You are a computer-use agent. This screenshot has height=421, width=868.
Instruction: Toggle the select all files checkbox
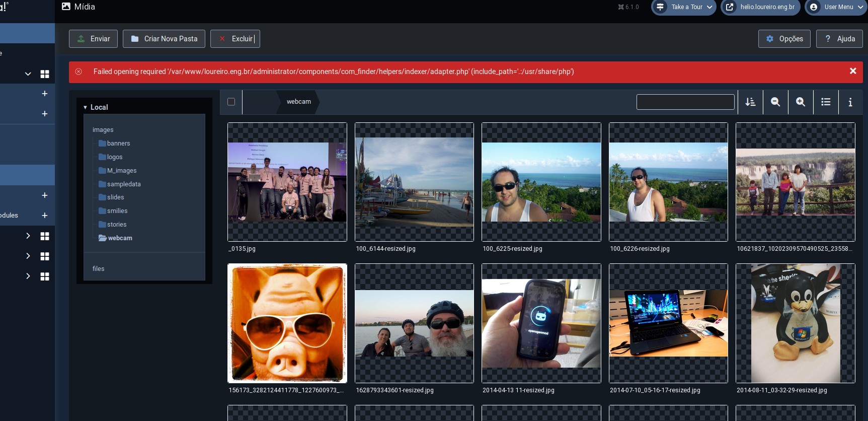tap(231, 102)
